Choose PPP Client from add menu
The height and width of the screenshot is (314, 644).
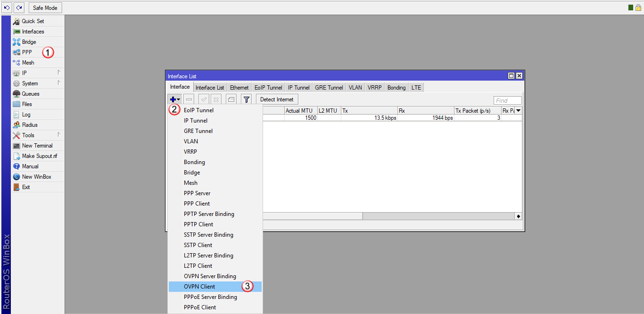215,204
